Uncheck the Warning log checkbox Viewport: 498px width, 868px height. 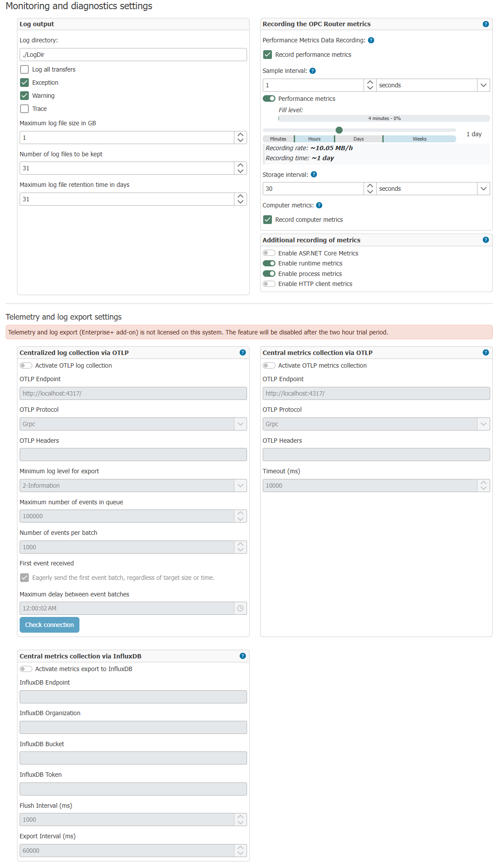[x=24, y=96]
